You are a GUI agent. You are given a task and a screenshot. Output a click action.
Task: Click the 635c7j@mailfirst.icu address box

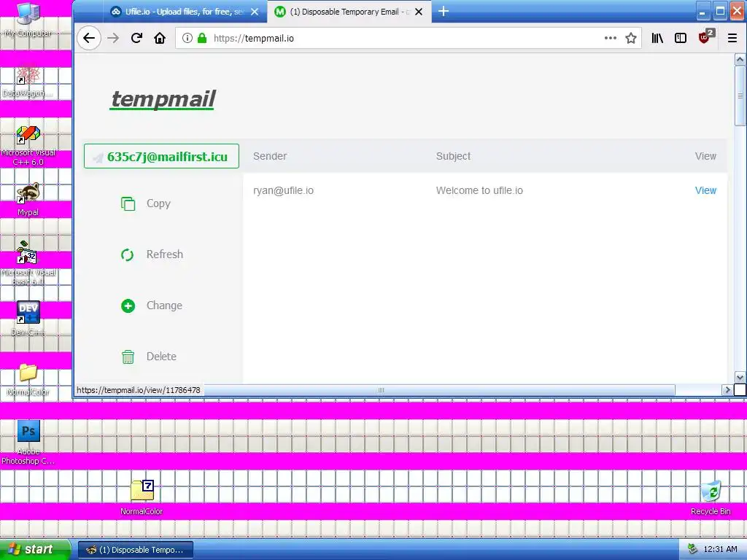pos(161,156)
